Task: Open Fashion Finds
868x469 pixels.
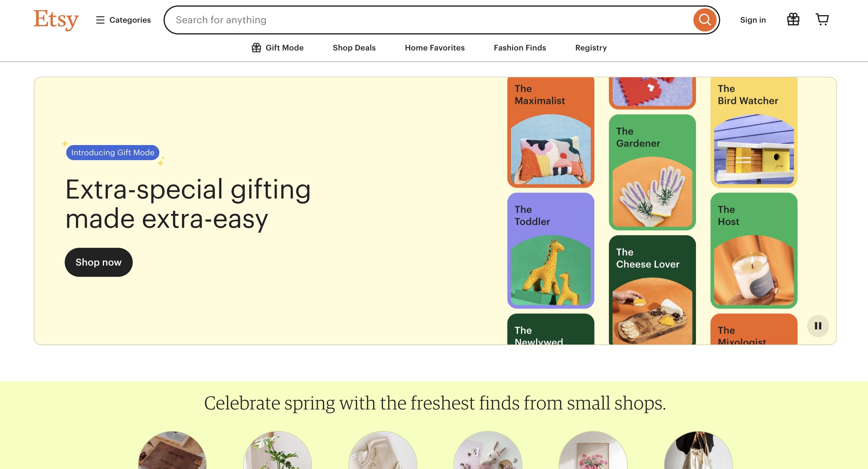Action: (520, 48)
